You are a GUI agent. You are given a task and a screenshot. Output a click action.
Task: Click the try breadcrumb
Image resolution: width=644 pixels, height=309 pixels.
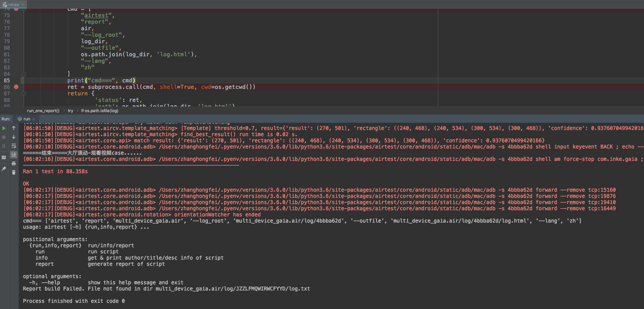tap(70, 111)
